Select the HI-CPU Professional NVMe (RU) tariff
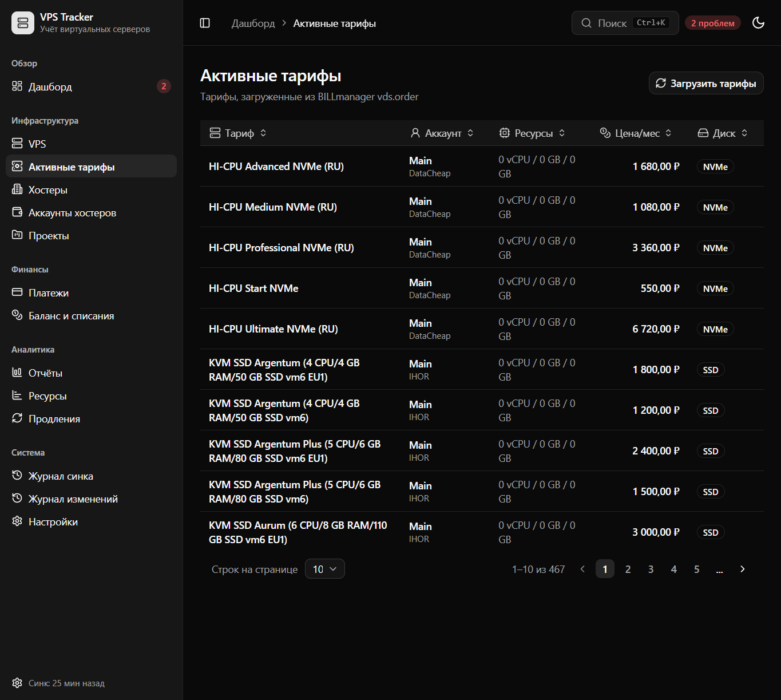Screen dimensions: 781x700 (282, 248)
